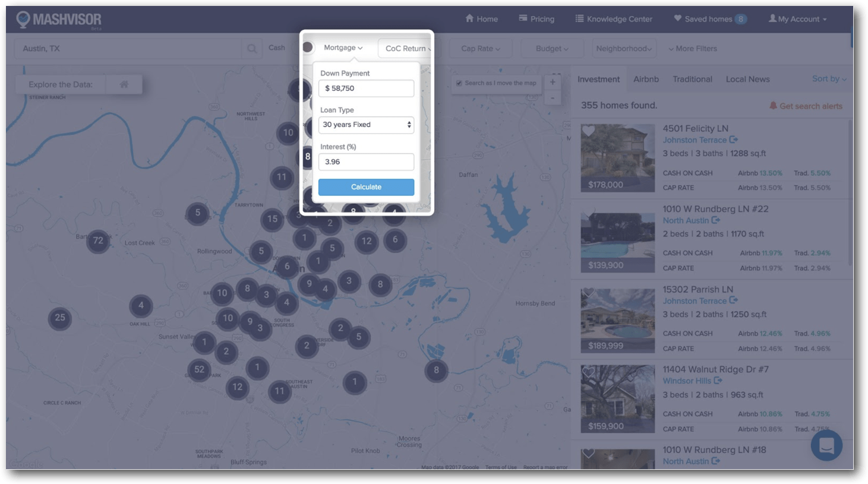Zoom in the map with plus button

pos(553,83)
